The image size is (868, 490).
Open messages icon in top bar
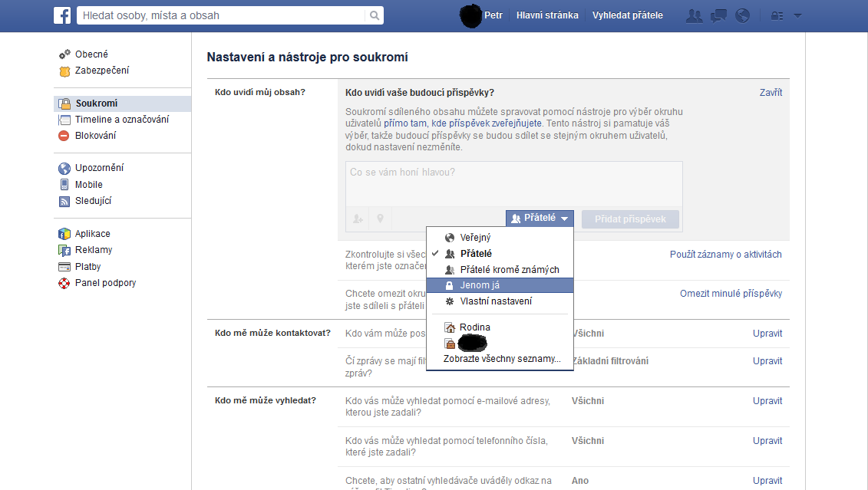click(x=718, y=15)
